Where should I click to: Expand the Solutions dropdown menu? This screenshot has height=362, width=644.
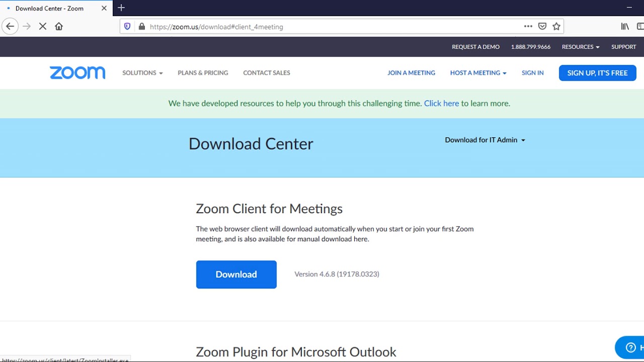(x=142, y=73)
